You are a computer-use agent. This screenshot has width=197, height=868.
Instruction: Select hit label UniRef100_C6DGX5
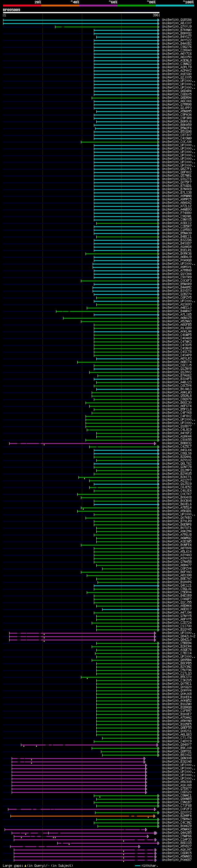point(177,94)
